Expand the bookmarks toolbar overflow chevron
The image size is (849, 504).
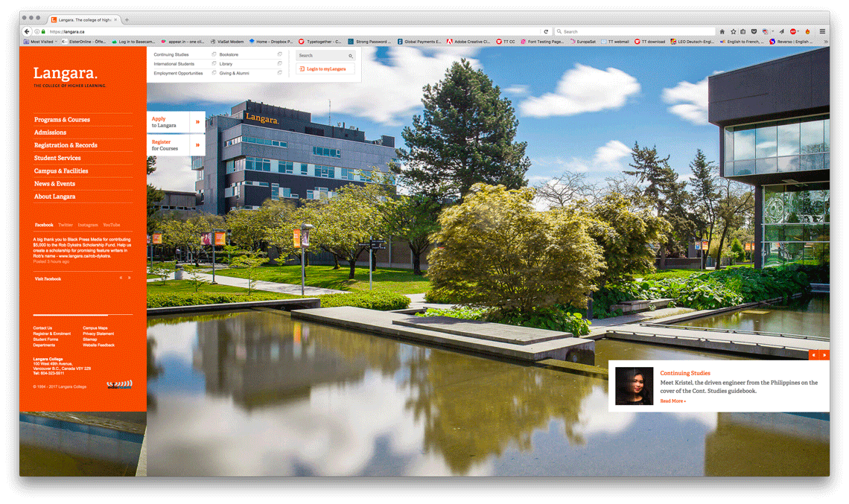click(x=825, y=41)
